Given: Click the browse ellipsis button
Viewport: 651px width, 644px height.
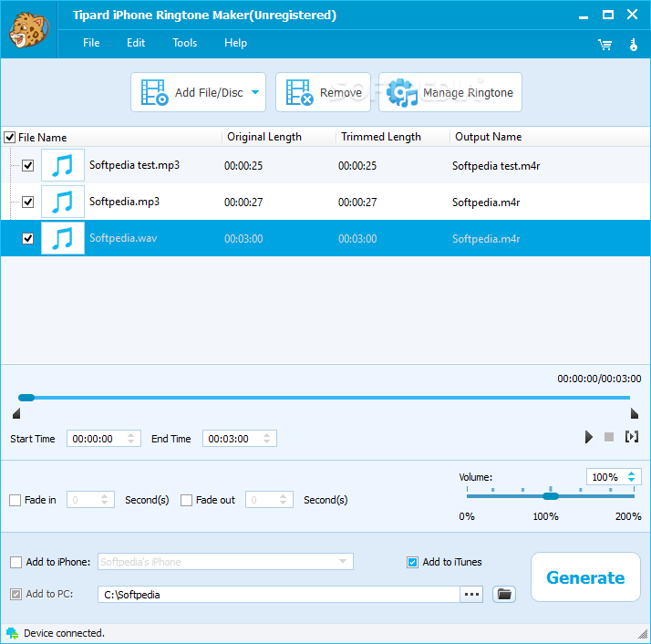Looking at the screenshot, I should (x=471, y=594).
